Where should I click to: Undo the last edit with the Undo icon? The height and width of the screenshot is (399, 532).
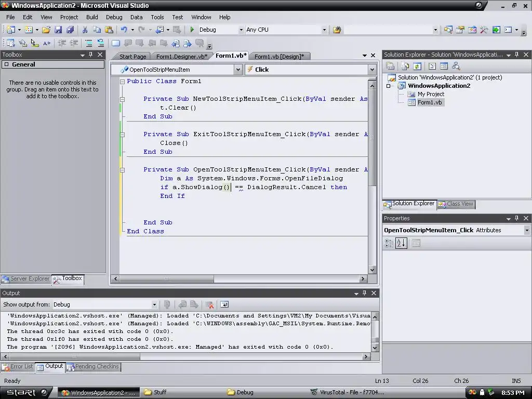124,30
